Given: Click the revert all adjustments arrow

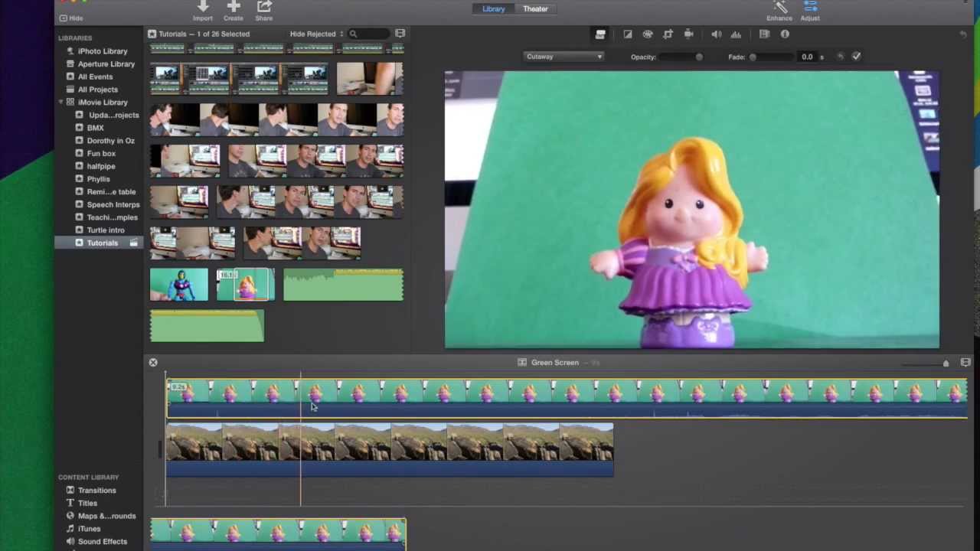Looking at the screenshot, I should [963, 34].
